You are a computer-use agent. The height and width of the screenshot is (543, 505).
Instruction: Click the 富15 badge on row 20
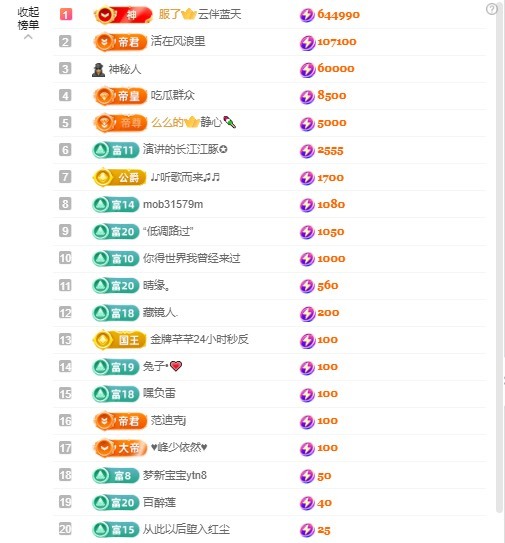(116, 529)
